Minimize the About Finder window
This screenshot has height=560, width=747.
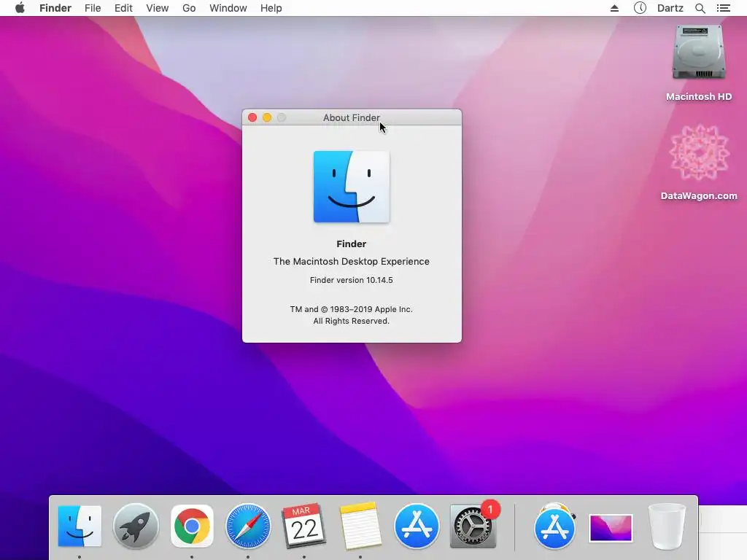click(267, 117)
